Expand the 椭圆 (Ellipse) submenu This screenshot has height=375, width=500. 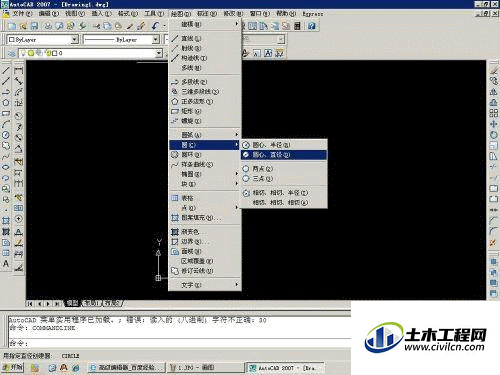tap(205, 174)
